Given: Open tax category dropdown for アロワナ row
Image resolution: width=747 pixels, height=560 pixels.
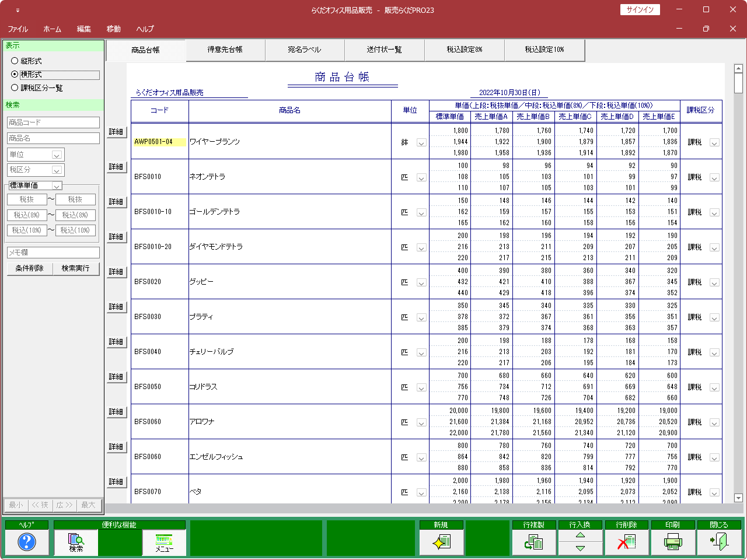Looking at the screenshot, I should click(x=714, y=422).
